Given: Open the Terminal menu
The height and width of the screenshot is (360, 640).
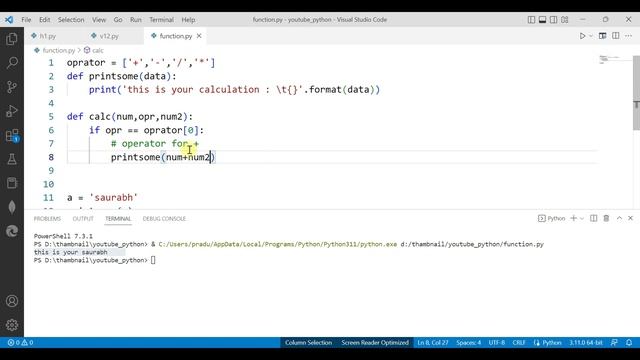Looking at the screenshot, I should pos(161,20).
